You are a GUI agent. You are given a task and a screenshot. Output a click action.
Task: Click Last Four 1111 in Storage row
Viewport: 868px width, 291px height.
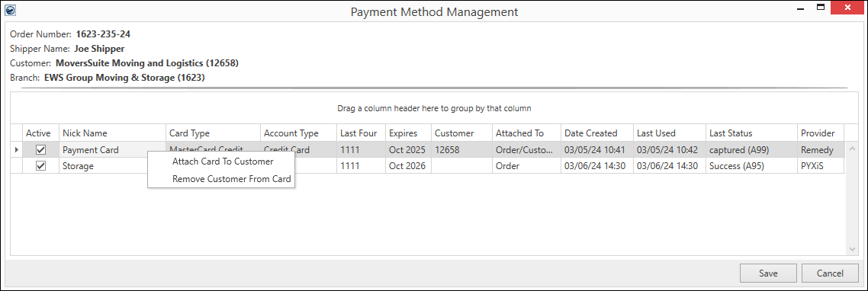coord(361,166)
